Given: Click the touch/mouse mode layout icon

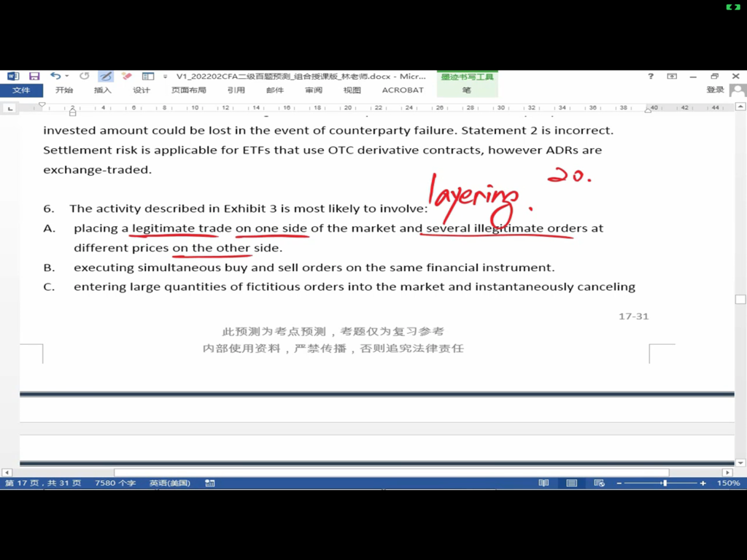Looking at the screenshot, I should [x=148, y=76].
